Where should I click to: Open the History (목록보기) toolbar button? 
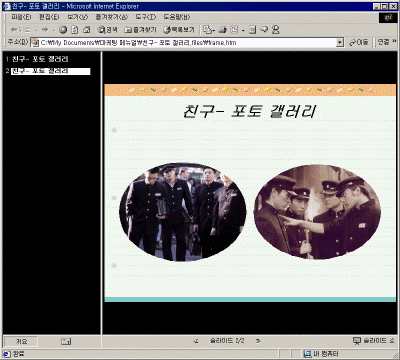coord(179,30)
